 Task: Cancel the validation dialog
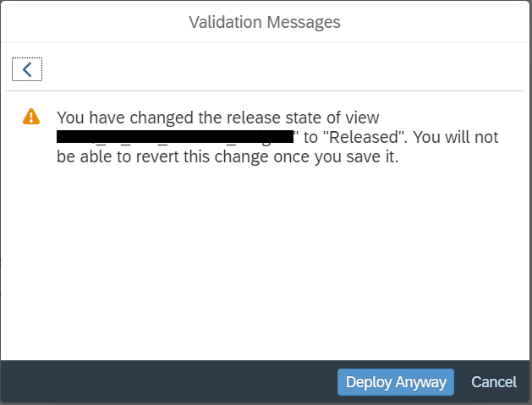493,382
